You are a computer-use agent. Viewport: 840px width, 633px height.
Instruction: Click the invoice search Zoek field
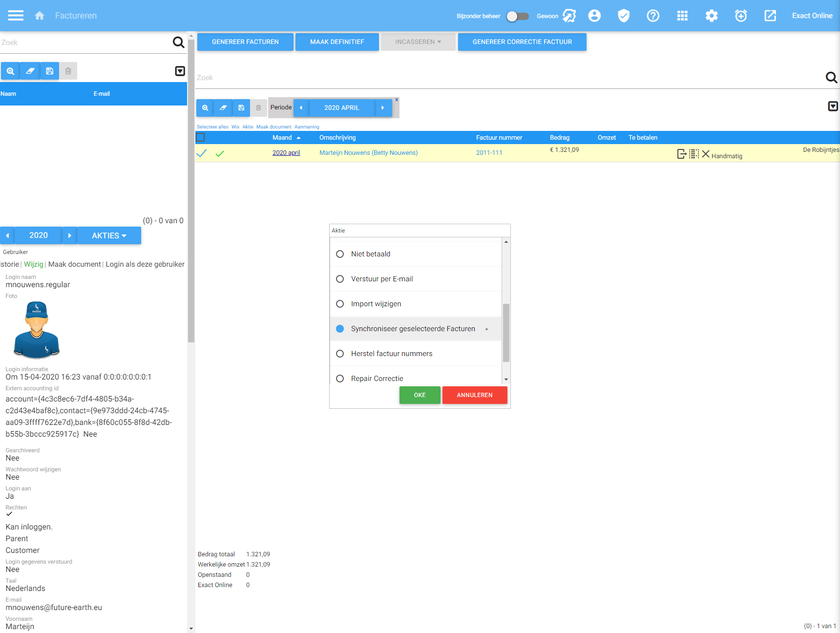pyautogui.click(x=508, y=78)
